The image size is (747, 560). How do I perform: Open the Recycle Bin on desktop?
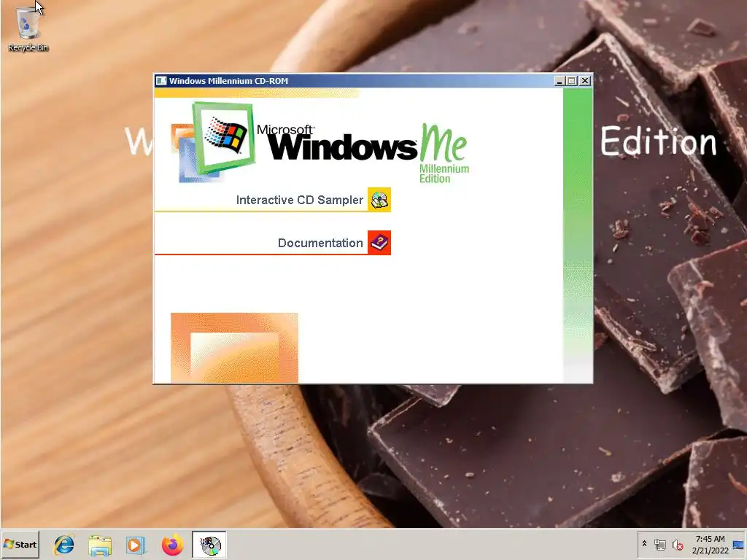(x=28, y=28)
